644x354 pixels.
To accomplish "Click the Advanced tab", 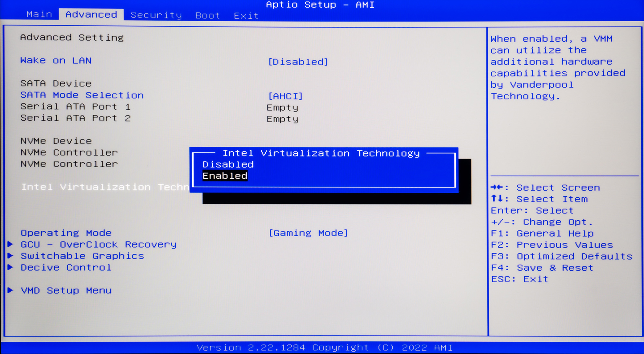I will 91,15.
